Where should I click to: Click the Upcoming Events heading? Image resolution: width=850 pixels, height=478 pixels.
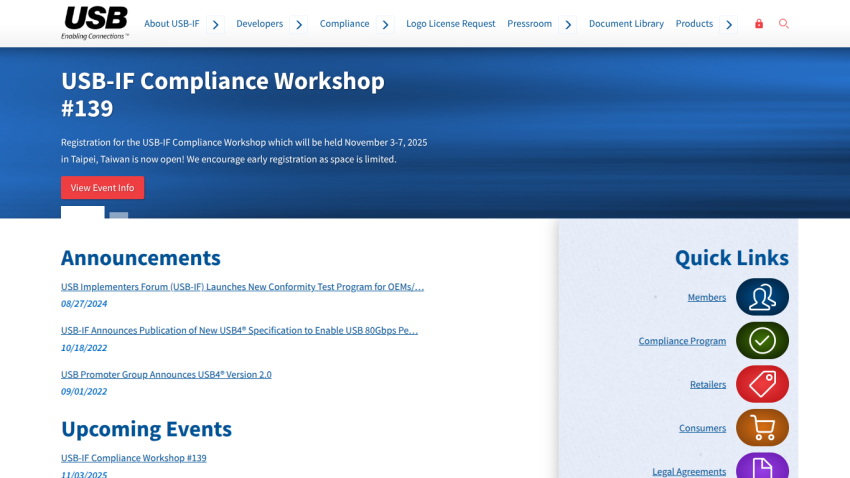[x=146, y=429]
